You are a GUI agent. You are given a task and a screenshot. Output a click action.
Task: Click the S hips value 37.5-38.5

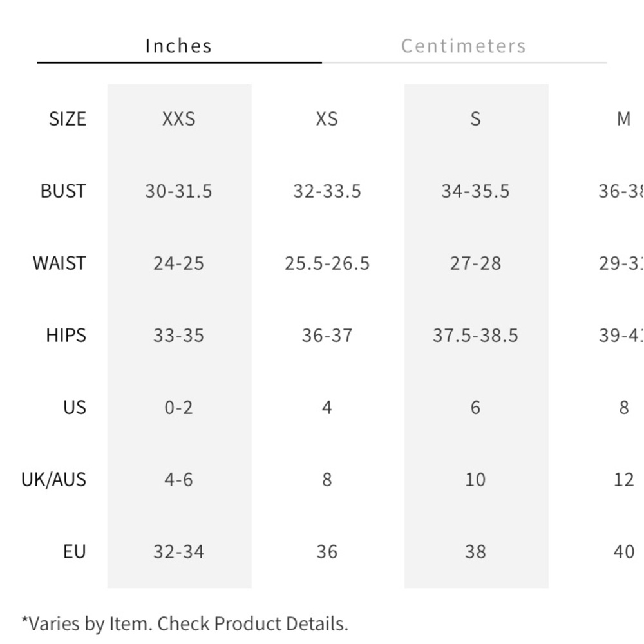click(476, 336)
